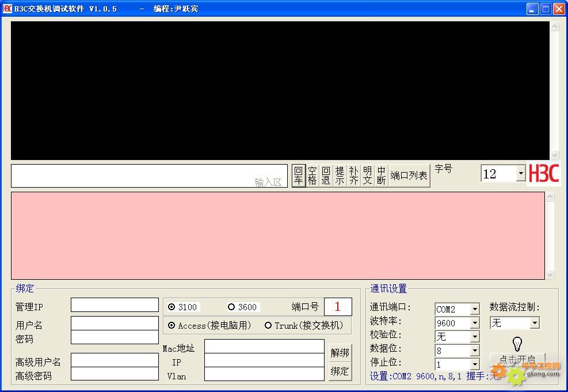Open the 端口列表 port list
The width and height of the screenshot is (568, 392).
[409, 176]
